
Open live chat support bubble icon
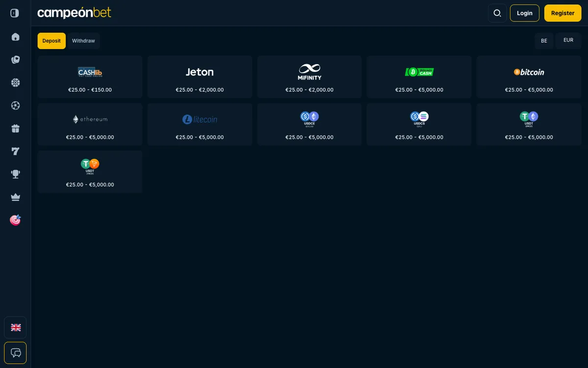pos(15,353)
